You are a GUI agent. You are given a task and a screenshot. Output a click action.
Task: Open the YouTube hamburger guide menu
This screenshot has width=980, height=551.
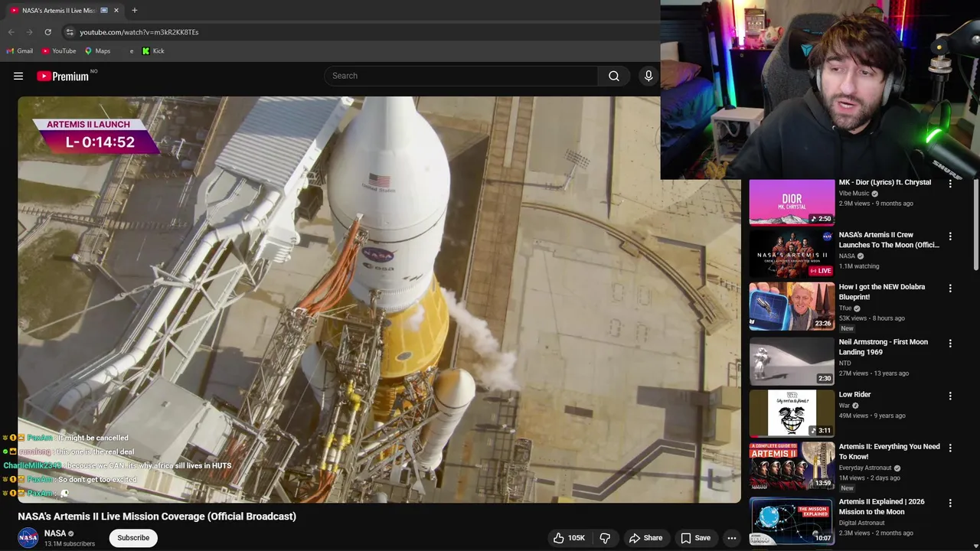tap(18, 76)
